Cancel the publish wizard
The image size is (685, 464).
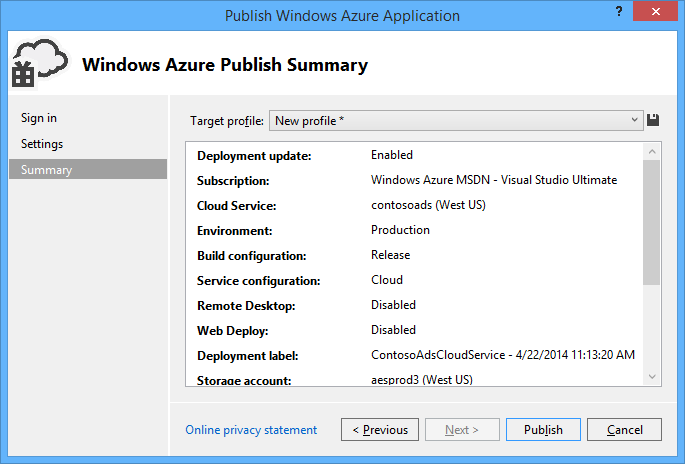point(624,430)
